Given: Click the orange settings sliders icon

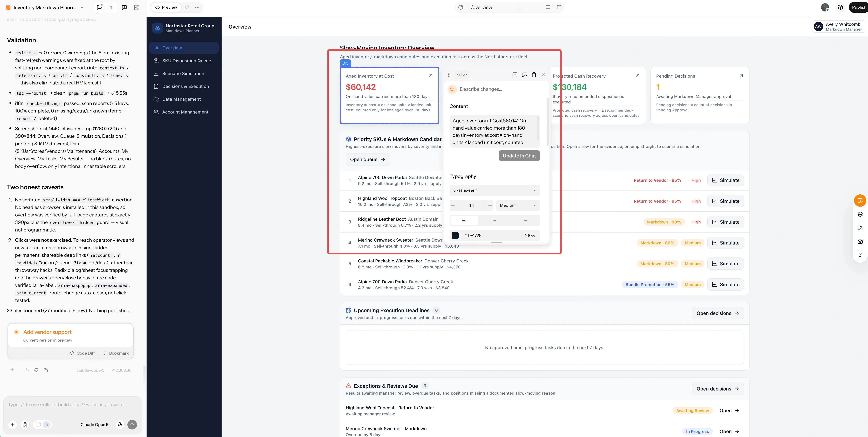Looking at the screenshot, I should pyautogui.click(x=452, y=89).
